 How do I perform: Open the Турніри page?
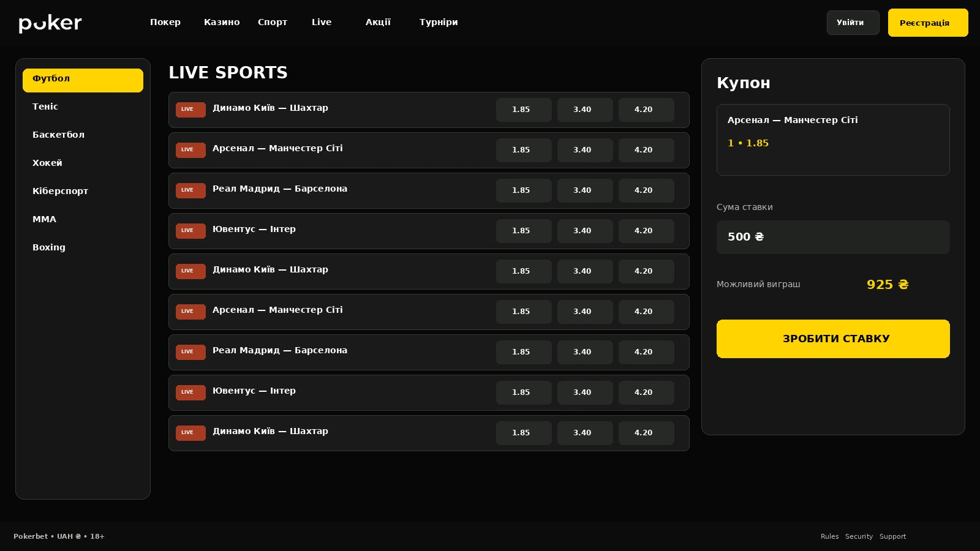click(x=439, y=22)
